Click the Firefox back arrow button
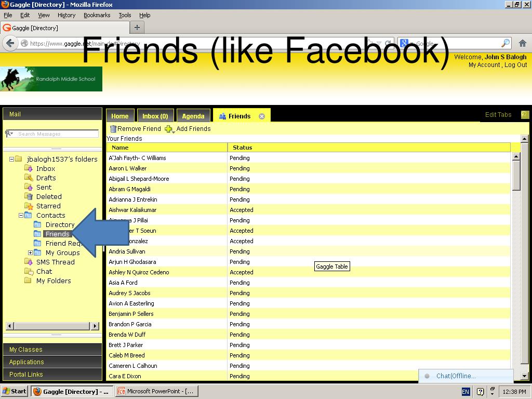 pyautogui.click(x=10, y=44)
